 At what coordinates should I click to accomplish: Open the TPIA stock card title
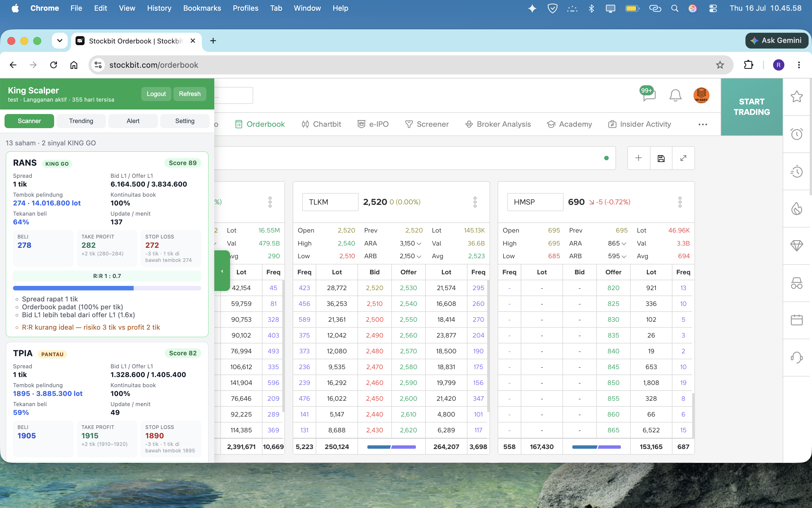[x=23, y=353]
